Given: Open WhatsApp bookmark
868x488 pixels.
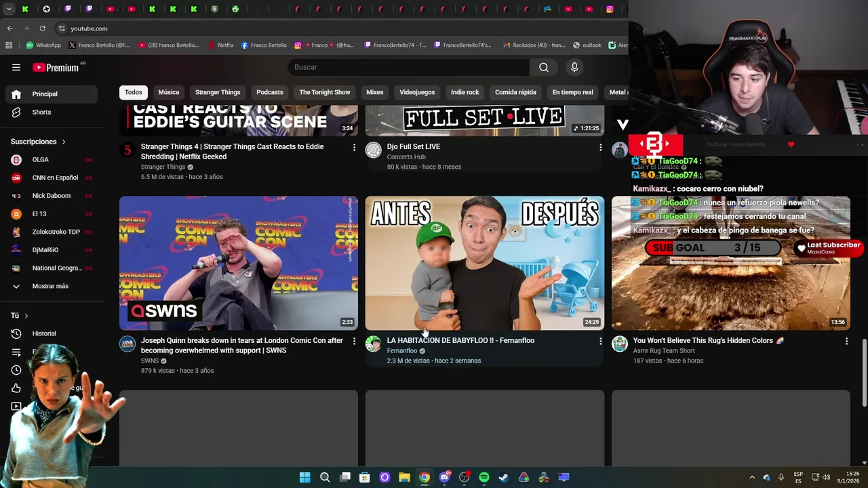Looking at the screenshot, I should [x=43, y=45].
